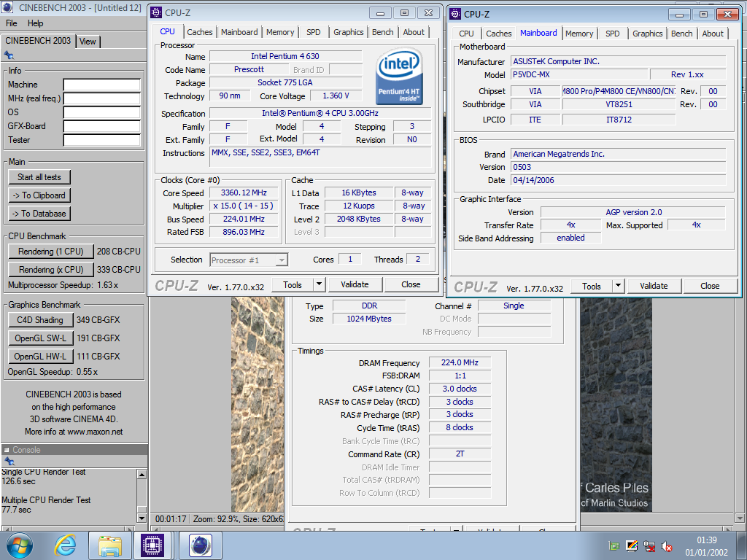This screenshot has width=747, height=560.
Task: Click the pin icon under CINEBENCH 2003 tab
Action: 9,55
